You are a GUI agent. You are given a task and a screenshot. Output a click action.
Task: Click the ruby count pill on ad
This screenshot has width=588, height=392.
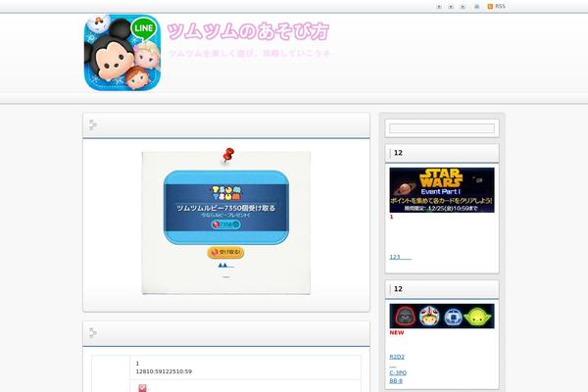tap(225, 224)
